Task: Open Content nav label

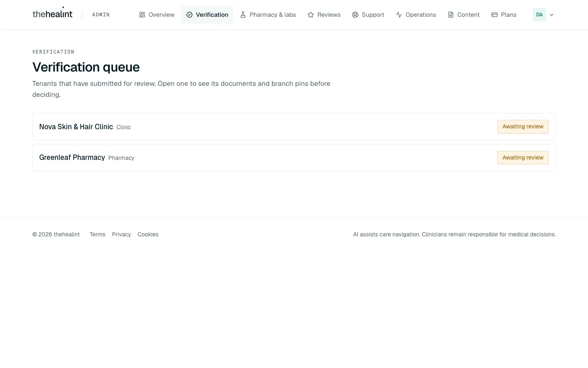Action: [x=468, y=15]
